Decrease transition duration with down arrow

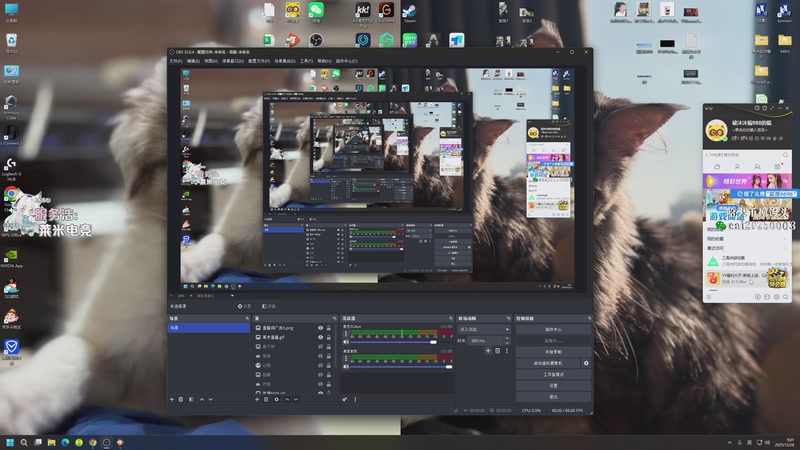507,343
